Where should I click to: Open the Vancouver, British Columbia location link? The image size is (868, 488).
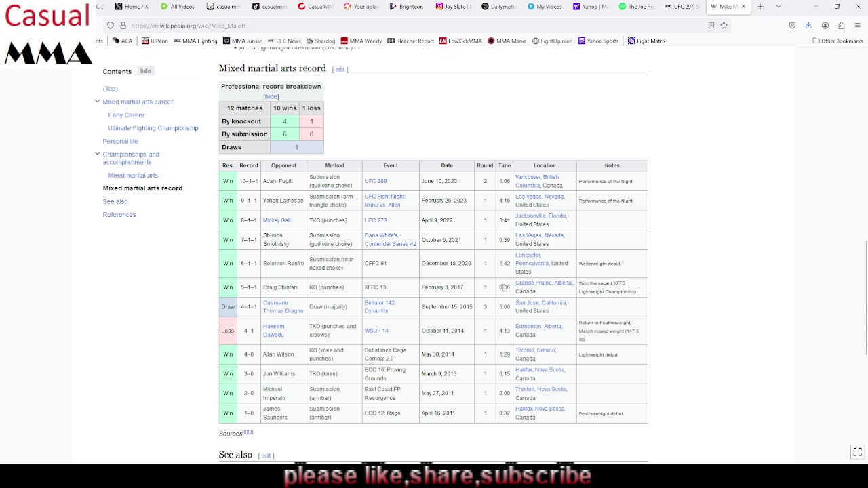537,181
